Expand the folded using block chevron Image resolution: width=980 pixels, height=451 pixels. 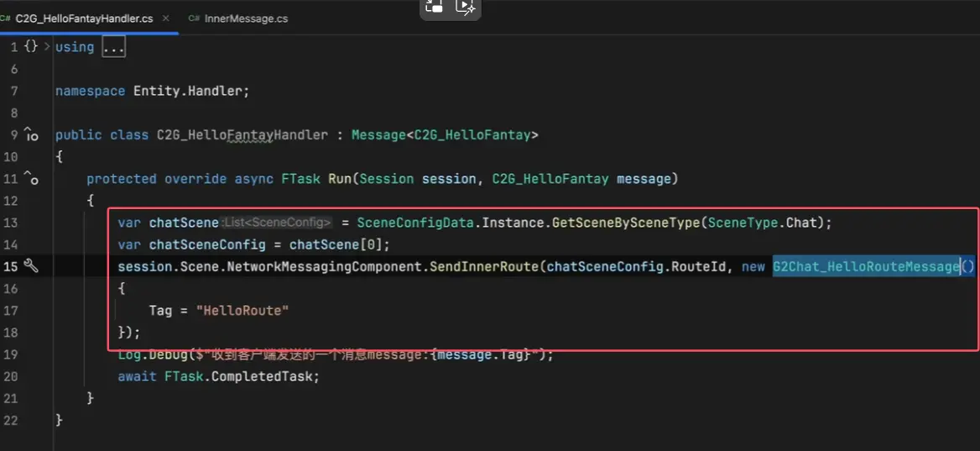(46, 46)
